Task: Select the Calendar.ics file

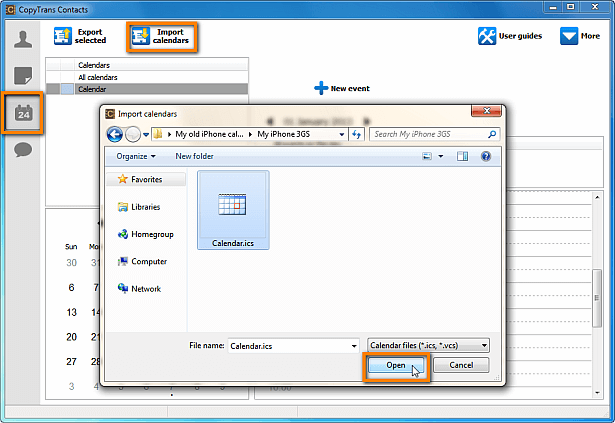Action: tap(233, 210)
